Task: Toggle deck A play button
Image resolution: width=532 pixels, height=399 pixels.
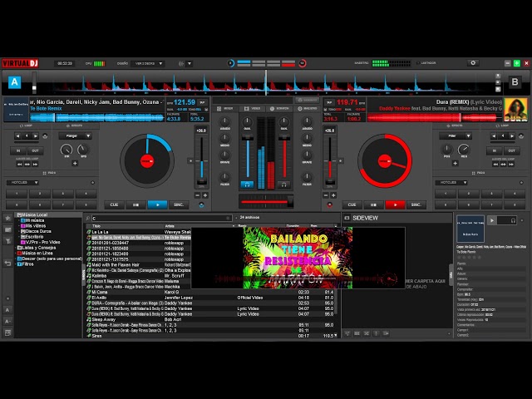Action: point(157,205)
